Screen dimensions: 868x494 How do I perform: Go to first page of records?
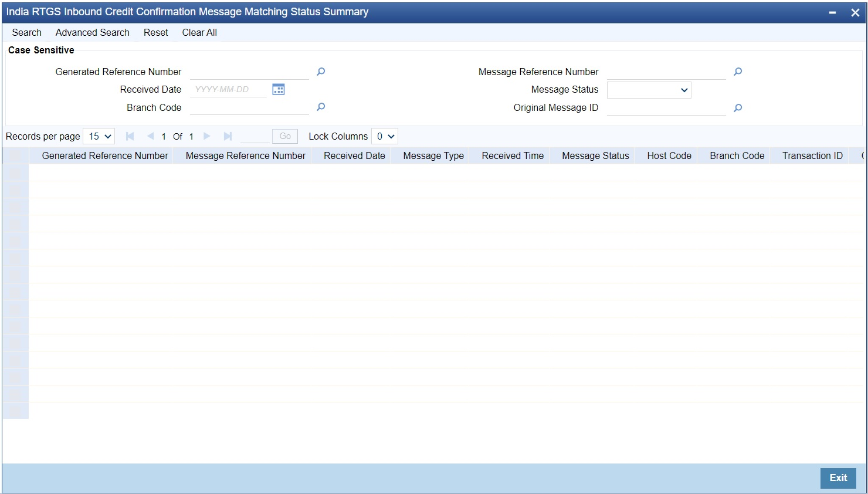click(x=130, y=136)
